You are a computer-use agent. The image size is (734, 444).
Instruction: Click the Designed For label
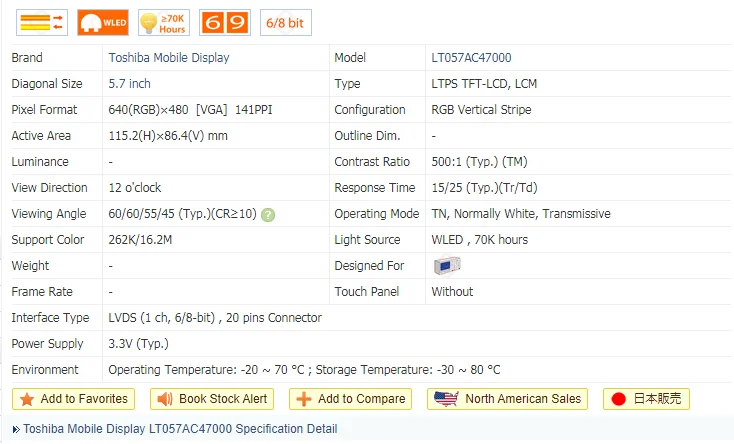point(369,266)
